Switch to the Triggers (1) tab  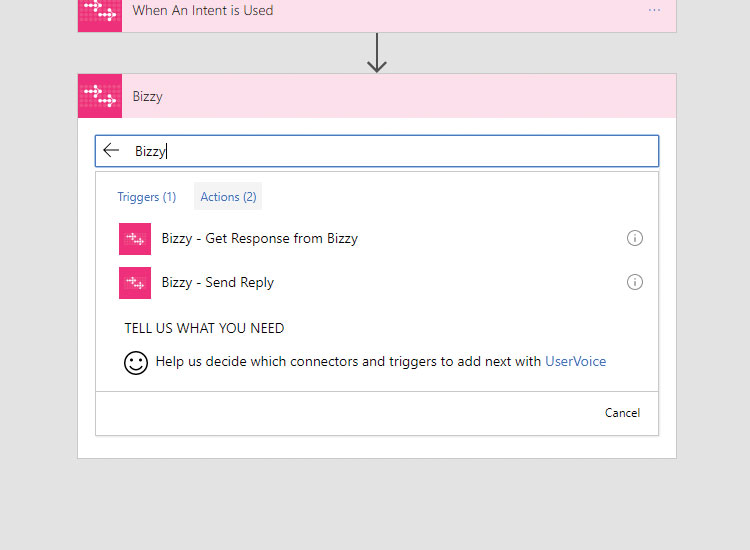tap(147, 197)
